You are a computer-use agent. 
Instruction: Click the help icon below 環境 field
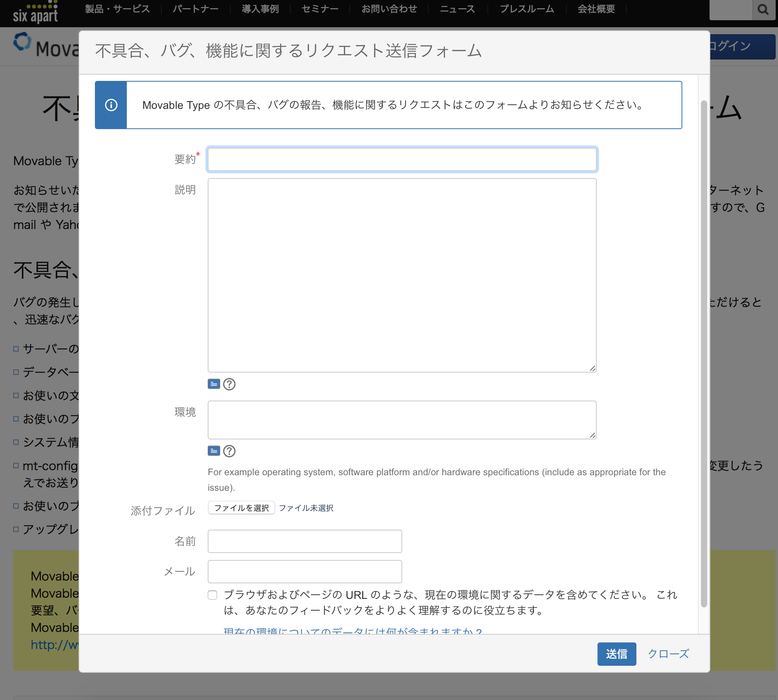point(230,451)
